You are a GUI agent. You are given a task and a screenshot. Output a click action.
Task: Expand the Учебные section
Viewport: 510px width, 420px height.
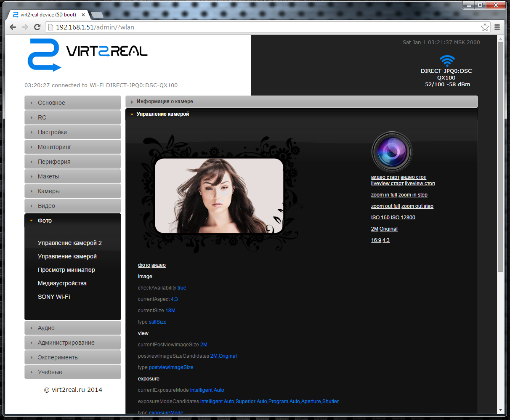coord(73,372)
